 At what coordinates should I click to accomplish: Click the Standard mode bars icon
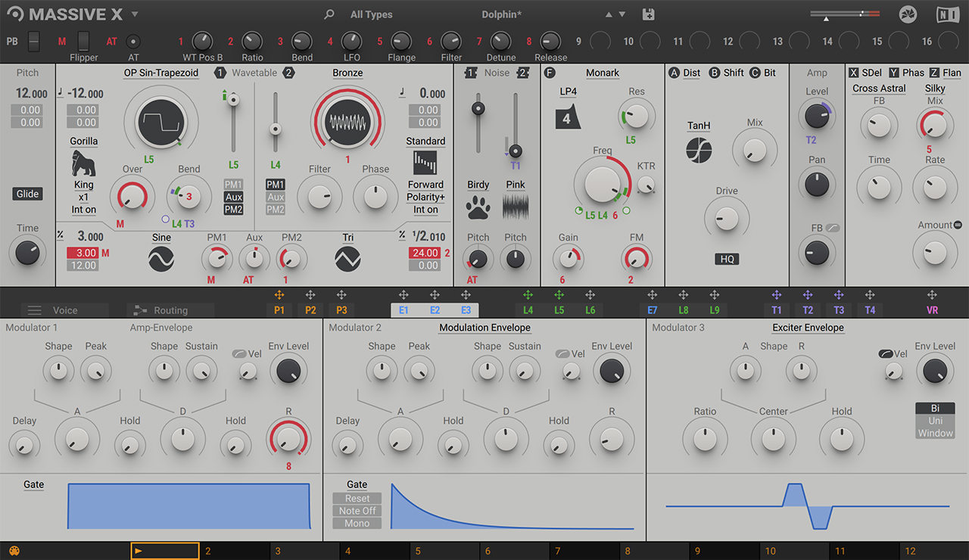tap(425, 163)
